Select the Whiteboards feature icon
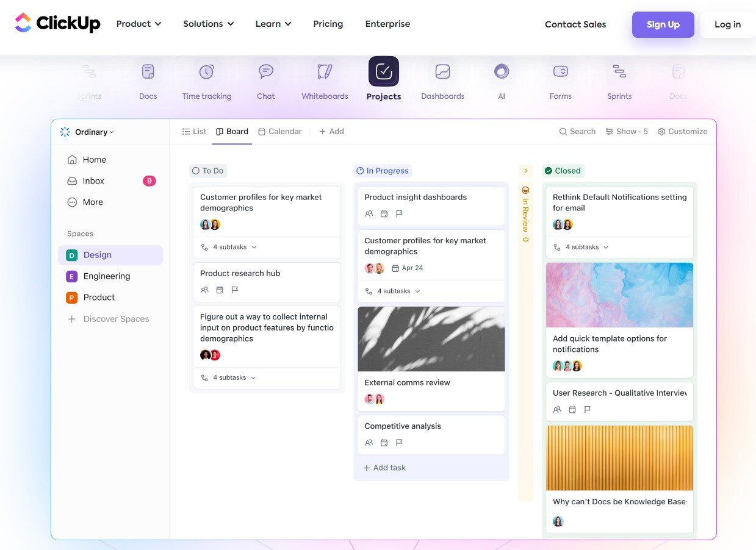Viewport: 756px width, 550px height. point(325,72)
